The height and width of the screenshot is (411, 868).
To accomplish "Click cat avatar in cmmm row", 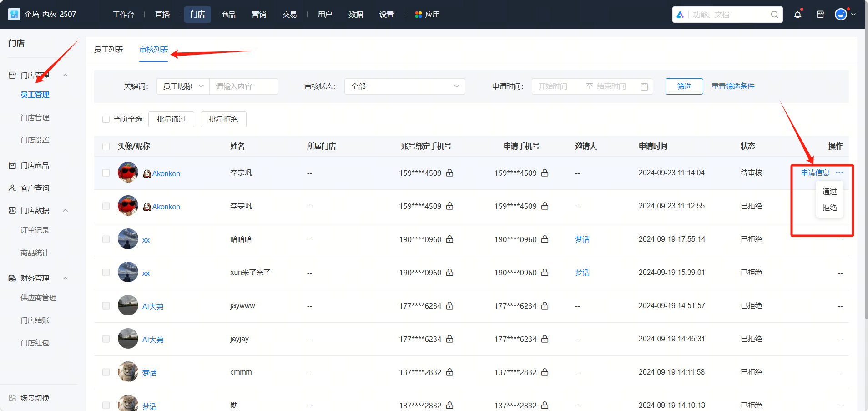I will 128,372.
